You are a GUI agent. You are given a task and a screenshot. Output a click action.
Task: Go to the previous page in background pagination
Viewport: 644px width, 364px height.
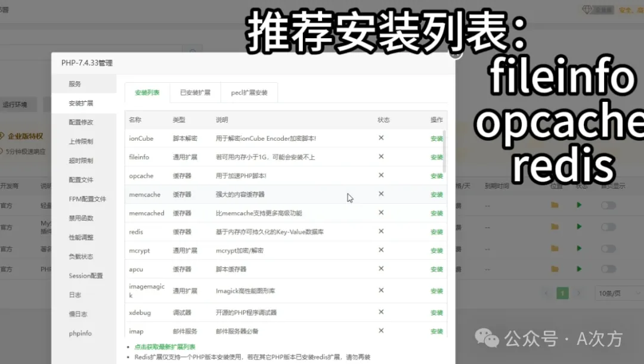[546, 293]
